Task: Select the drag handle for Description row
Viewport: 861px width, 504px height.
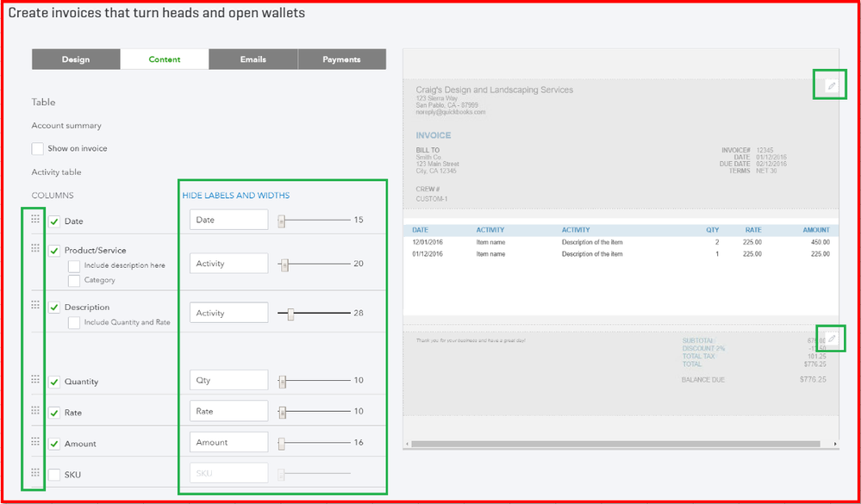Action: tap(35, 305)
